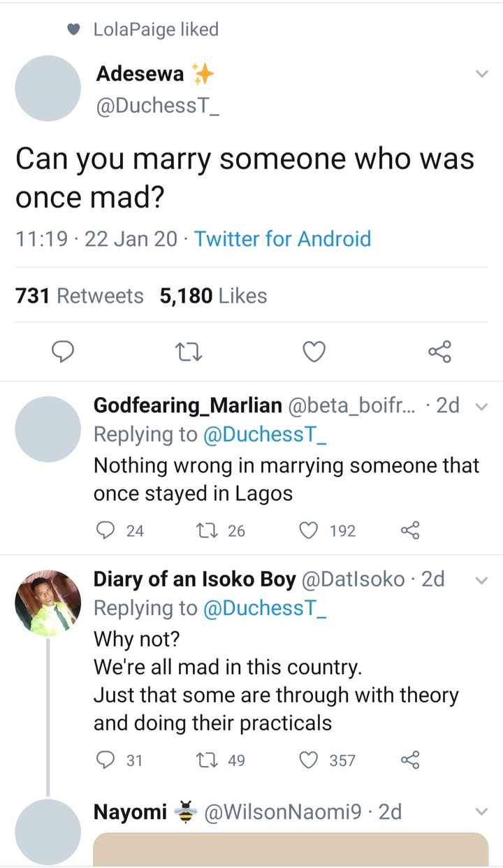This screenshot has height=868, width=503.
Task: Click Twitter for Android source link
Action: click(282, 239)
